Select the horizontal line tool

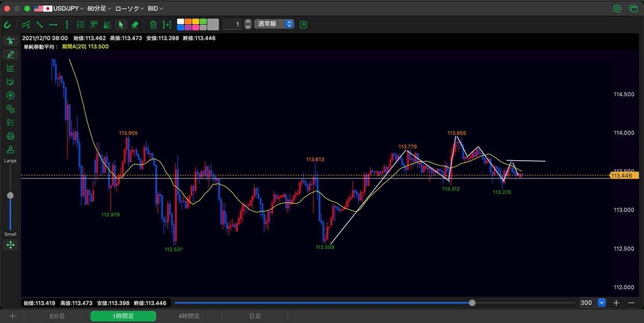click(53, 24)
